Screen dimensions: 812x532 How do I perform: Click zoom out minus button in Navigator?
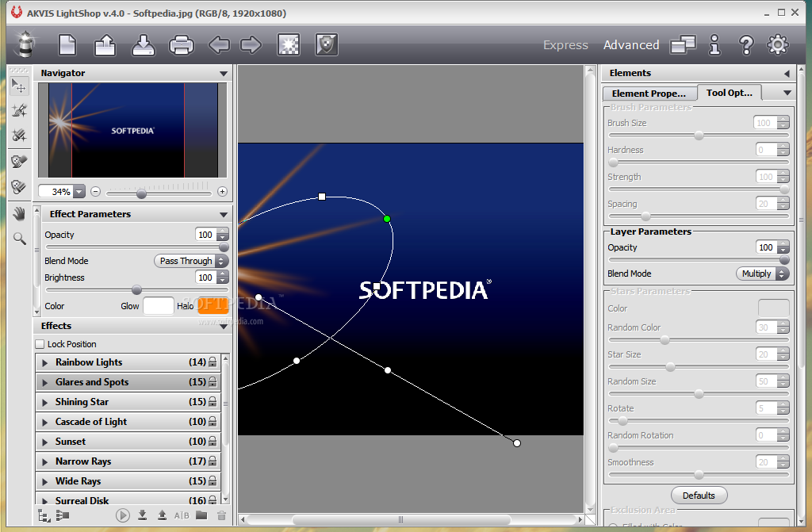coord(95,192)
